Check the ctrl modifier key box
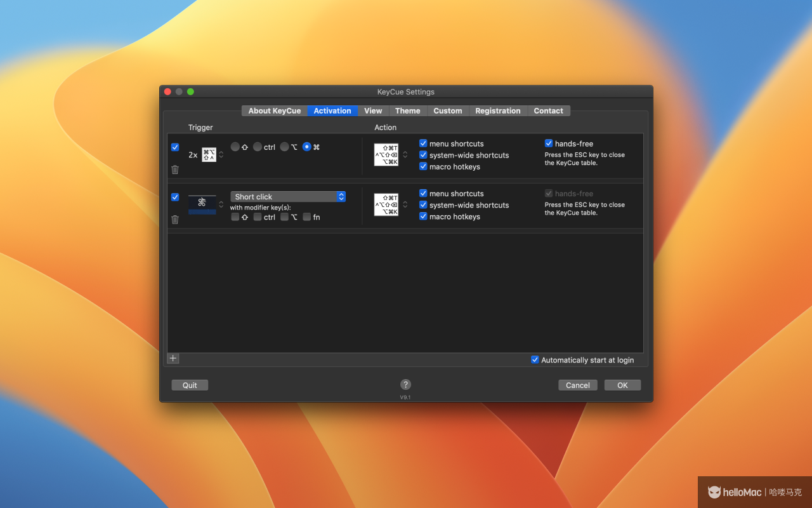Image resolution: width=812 pixels, height=508 pixels. click(x=258, y=217)
